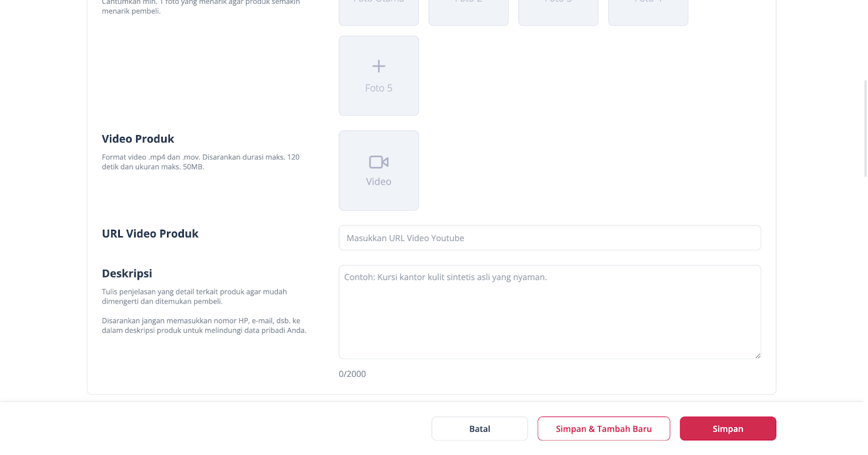The height and width of the screenshot is (455, 868).
Task: Click the video camera upload icon
Action: (379, 162)
